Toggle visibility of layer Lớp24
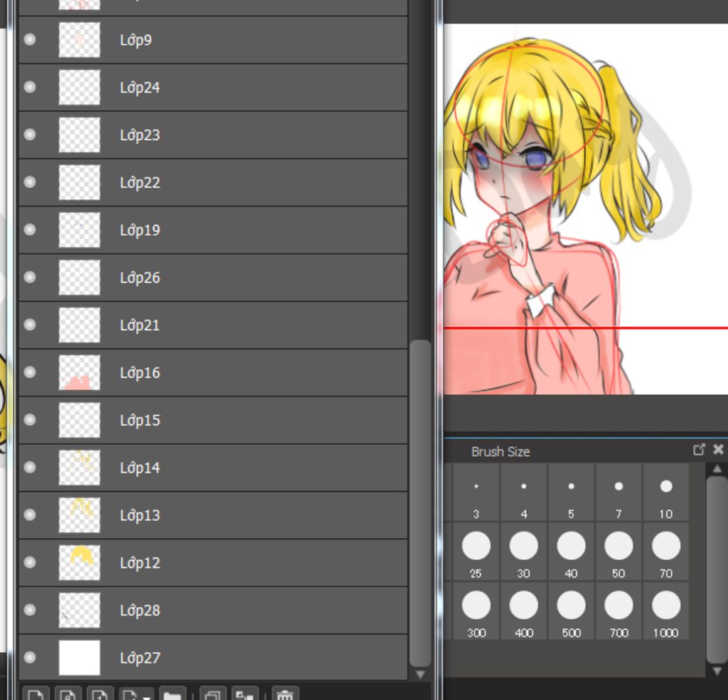Screen dimensions: 728x700 [x=30, y=87]
